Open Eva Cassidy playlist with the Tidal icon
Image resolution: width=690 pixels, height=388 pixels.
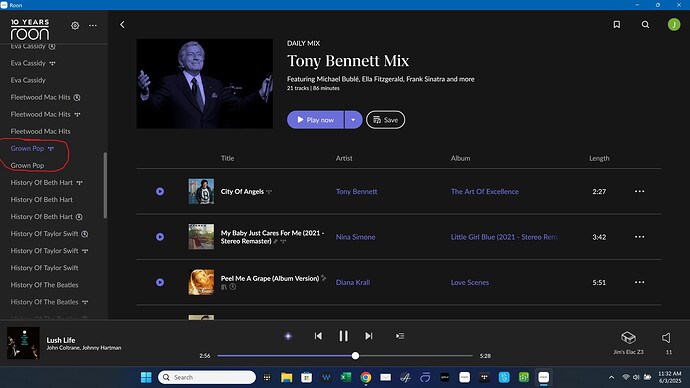[33, 63]
